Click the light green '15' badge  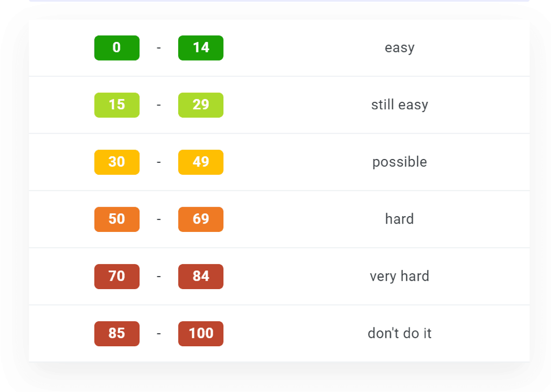(117, 105)
